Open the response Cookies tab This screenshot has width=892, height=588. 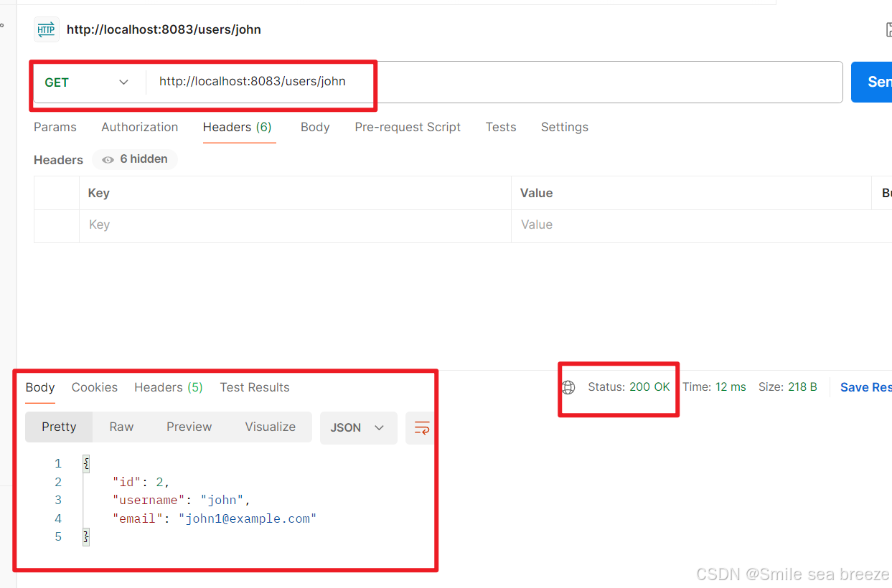point(95,387)
